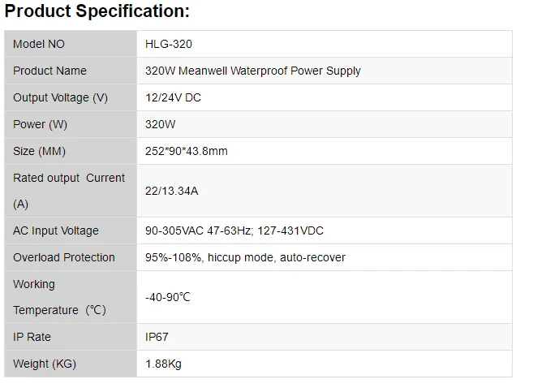
Task: Select the Output Voltage (V) label
Action: tap(60, 97)
